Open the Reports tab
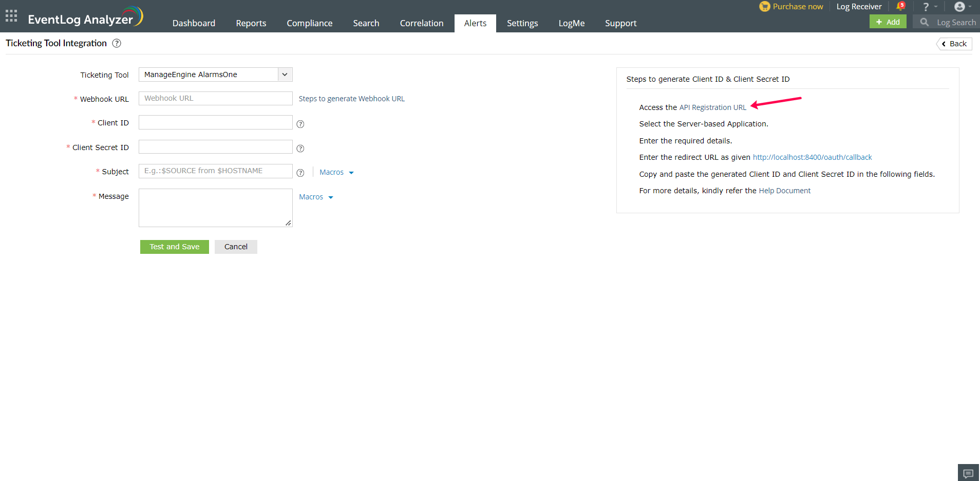The width and height of the screenshot is (980, 481). pyautogui.click(x=251, y=23)
